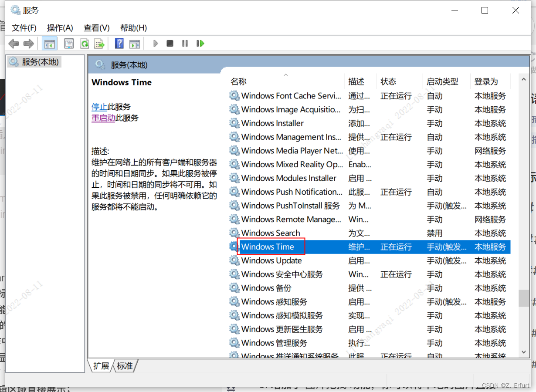
Task: Open the 文件(F) menu
Action: (24, 28)
